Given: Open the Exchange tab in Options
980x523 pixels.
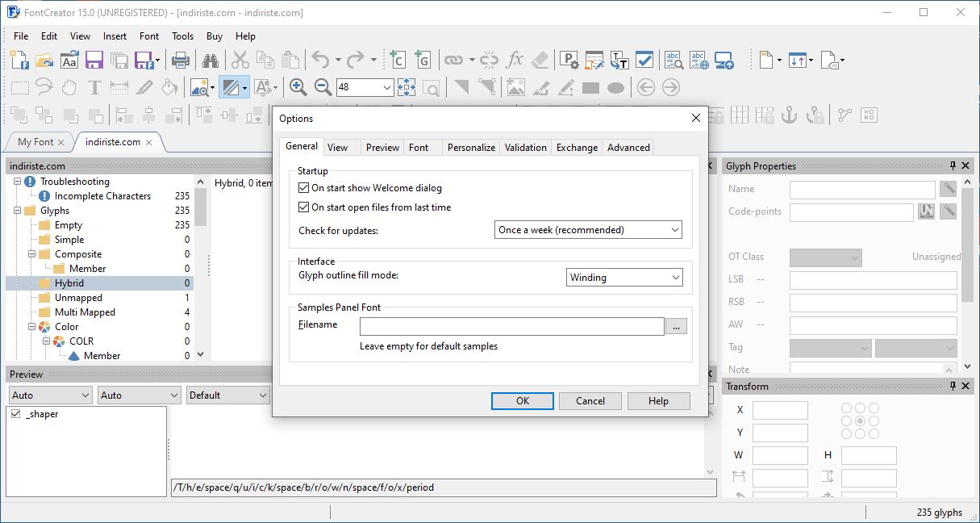Looking at the screenshot, I should click(577, 147).
